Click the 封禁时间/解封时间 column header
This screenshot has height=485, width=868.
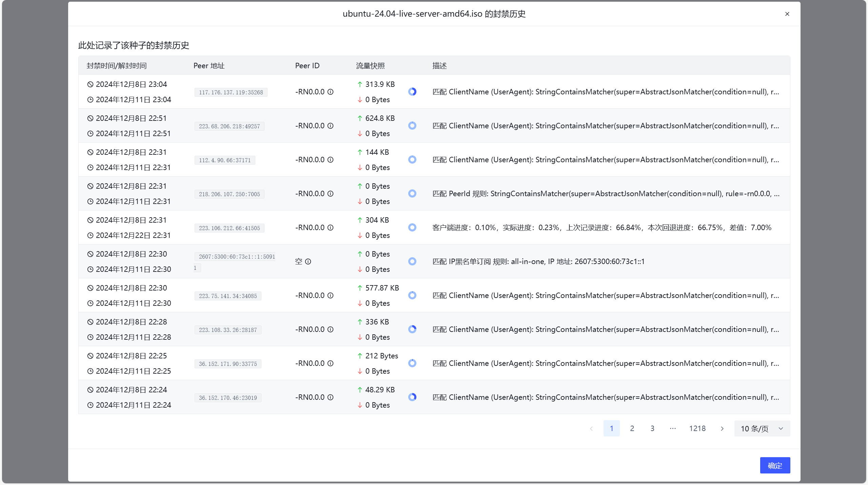pyautogui.click(x=117, y=65)
